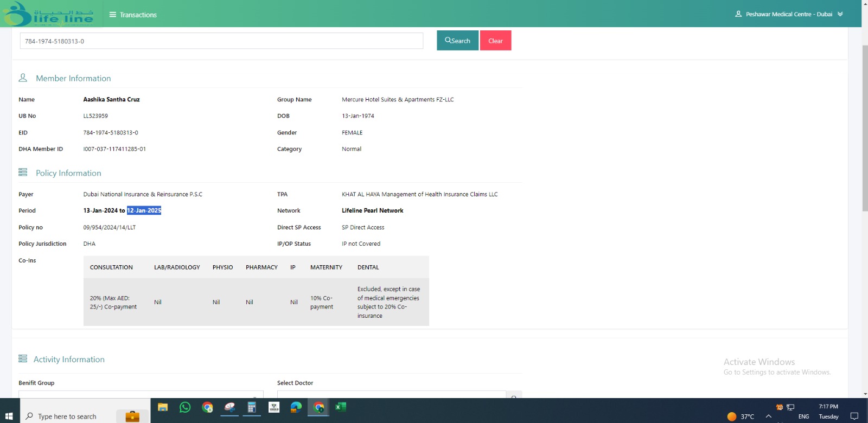Image resolution: width=868 pixels, height=423 pixels.
Task: Click the Select Doctor search icon
Action: pyautogui.click(x=514, y=395)
